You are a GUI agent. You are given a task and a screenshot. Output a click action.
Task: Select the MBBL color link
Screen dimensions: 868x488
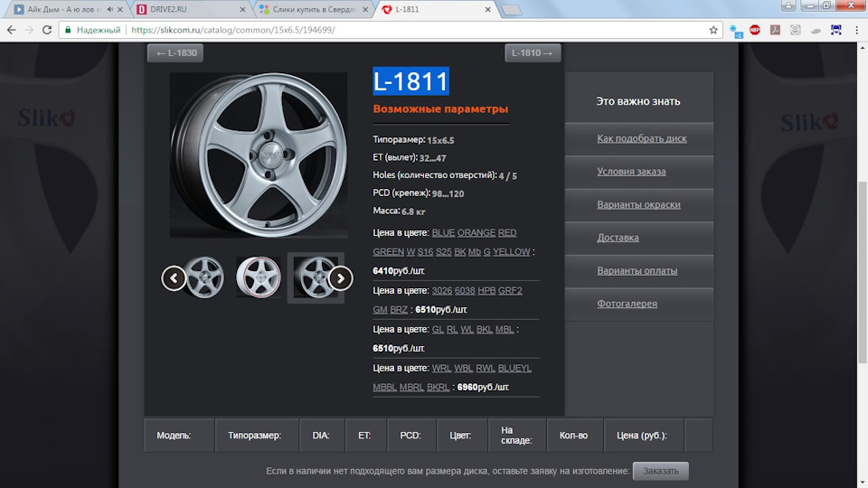385,388
